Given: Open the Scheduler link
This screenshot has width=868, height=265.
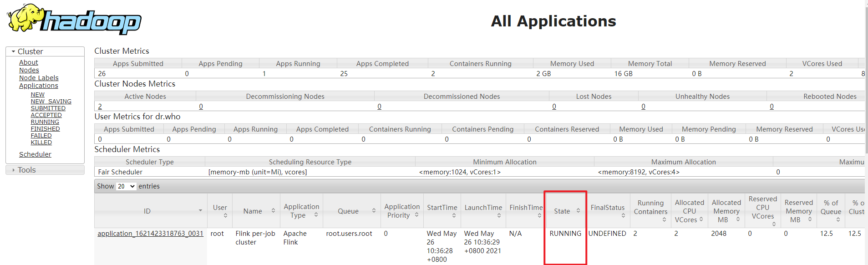Looking at the screenshot, I should click(x=35, y=154).
